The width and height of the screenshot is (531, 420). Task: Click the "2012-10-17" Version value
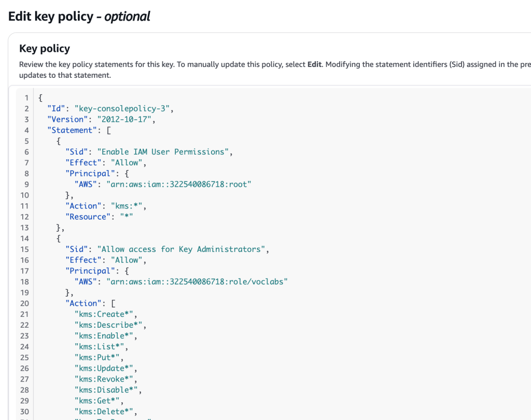point(126,119)
